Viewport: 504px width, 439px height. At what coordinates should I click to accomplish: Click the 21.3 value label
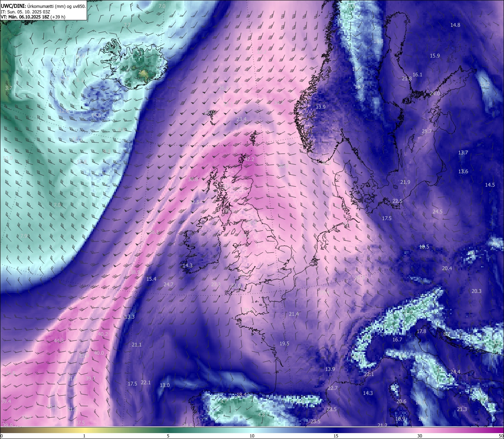tap(462, 409)
